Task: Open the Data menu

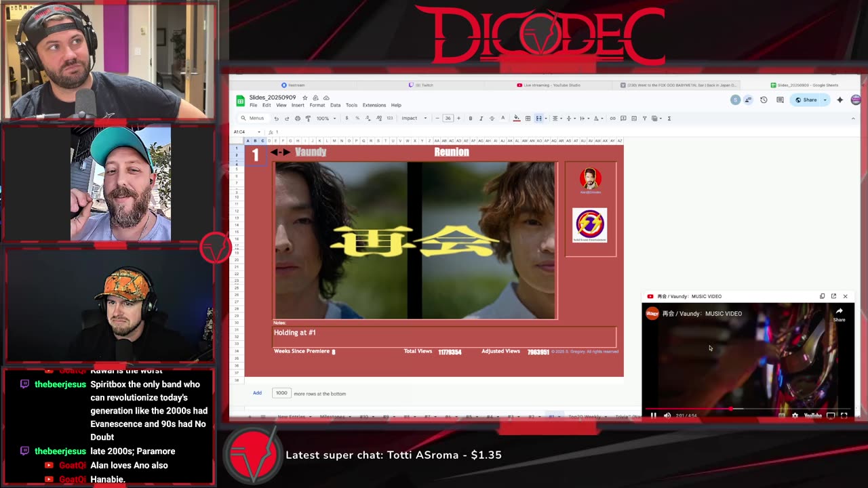Action: 335,105
